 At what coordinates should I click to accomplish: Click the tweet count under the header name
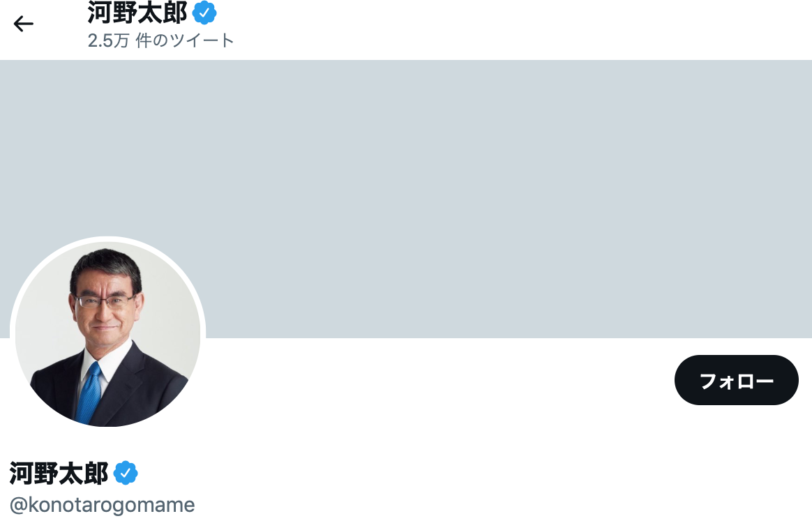coord(160,40)
